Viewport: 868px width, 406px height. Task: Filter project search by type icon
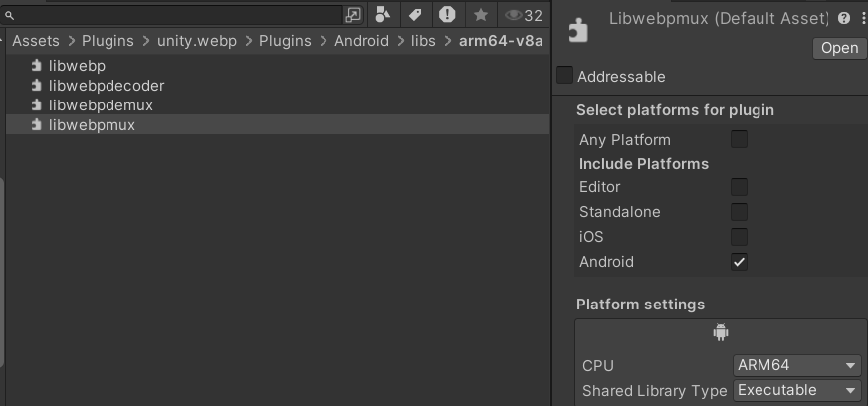coord(383,14)
